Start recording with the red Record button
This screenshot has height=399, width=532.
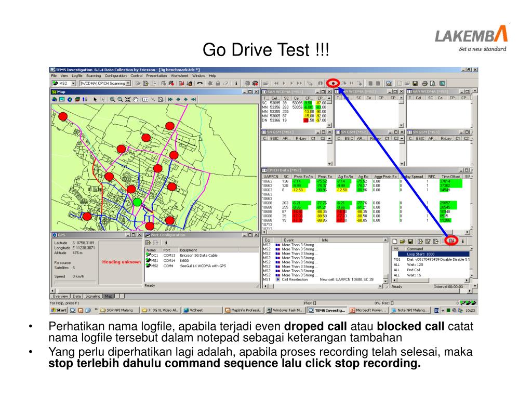pyautogui.click(x=333, y=83)
